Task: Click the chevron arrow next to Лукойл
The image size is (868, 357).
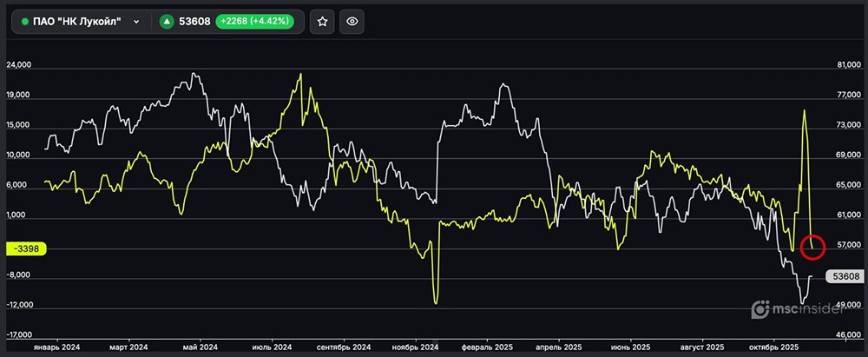Action: (136, 23)
